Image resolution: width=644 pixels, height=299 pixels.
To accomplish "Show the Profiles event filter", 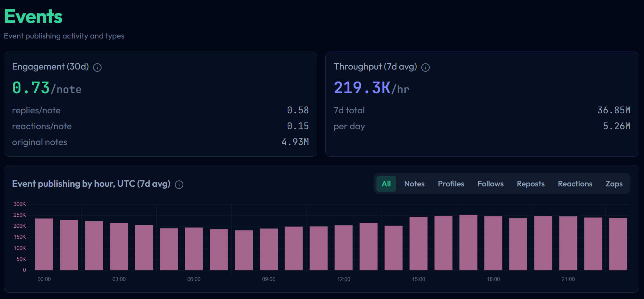I will click(451, 184).
